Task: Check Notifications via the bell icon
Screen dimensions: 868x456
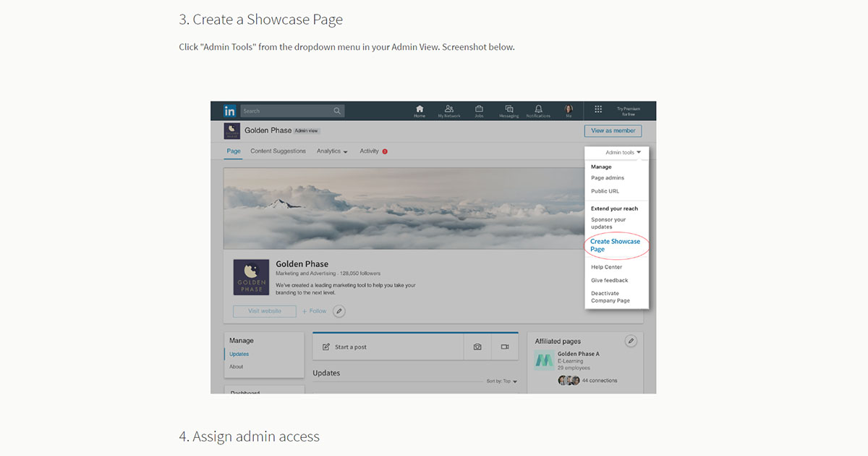Action: (x=538, y=110)
